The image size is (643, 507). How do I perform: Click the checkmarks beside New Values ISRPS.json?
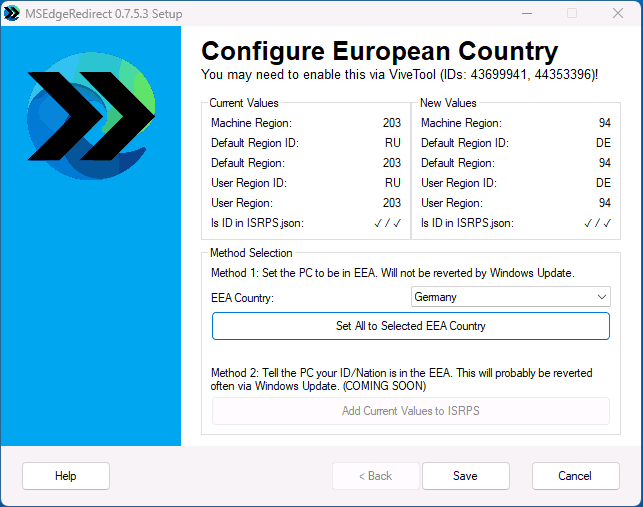(597, 223)
